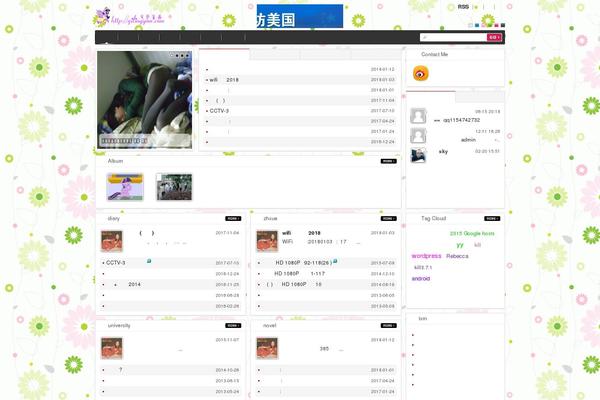
Task: Open the green 'yy' tag
Action: point(460,245)
